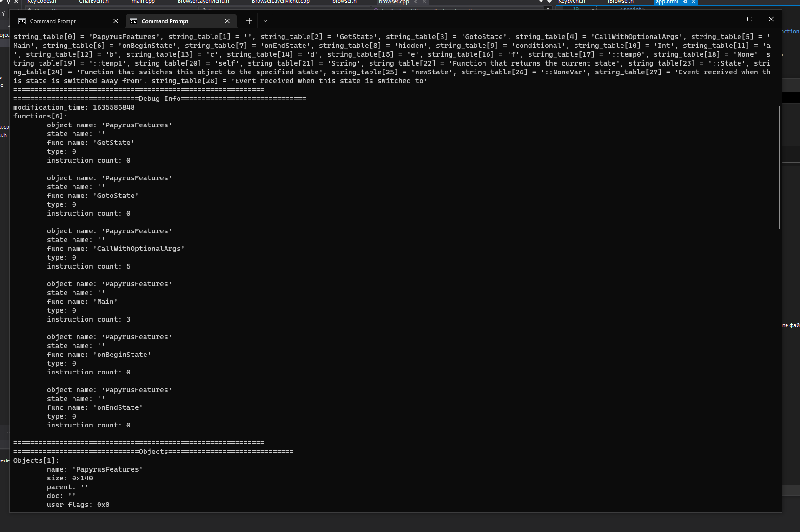Click the "func name: 'GetState'" line
This screenshot has width=800, height=532.
[x=91, y=143]
